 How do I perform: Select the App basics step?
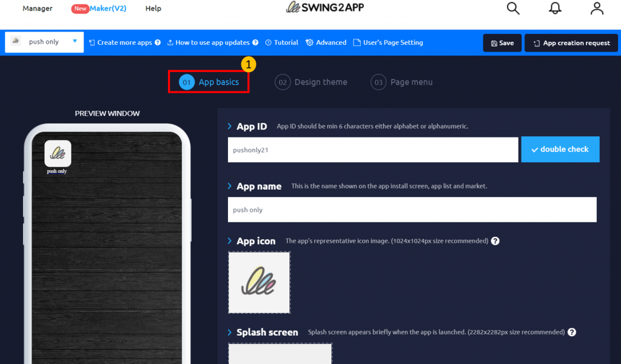209,82
